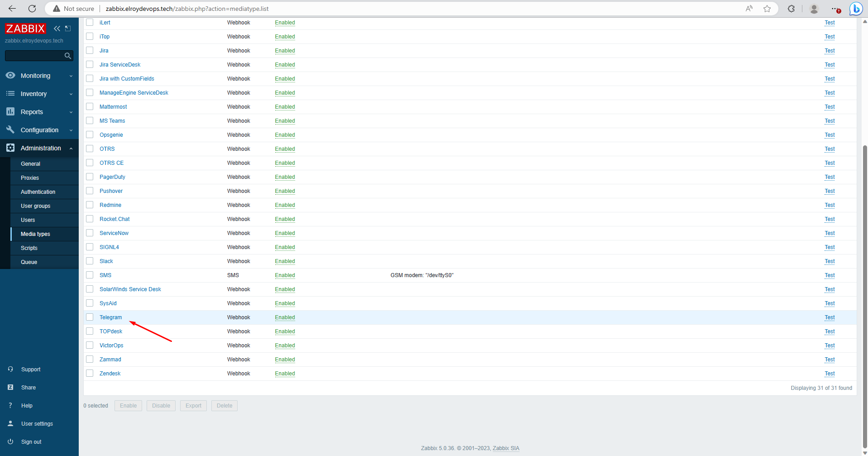Click the Administration gear icon
868x456 pixels.
coord(10,148)
